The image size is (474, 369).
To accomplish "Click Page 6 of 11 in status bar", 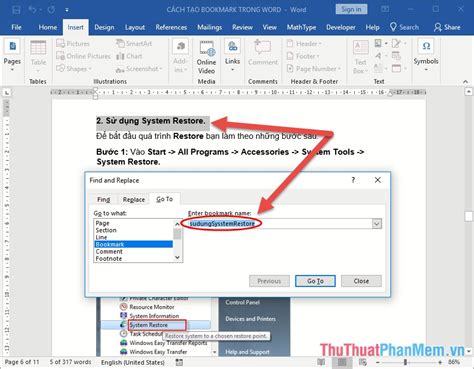I will point(22,362).
